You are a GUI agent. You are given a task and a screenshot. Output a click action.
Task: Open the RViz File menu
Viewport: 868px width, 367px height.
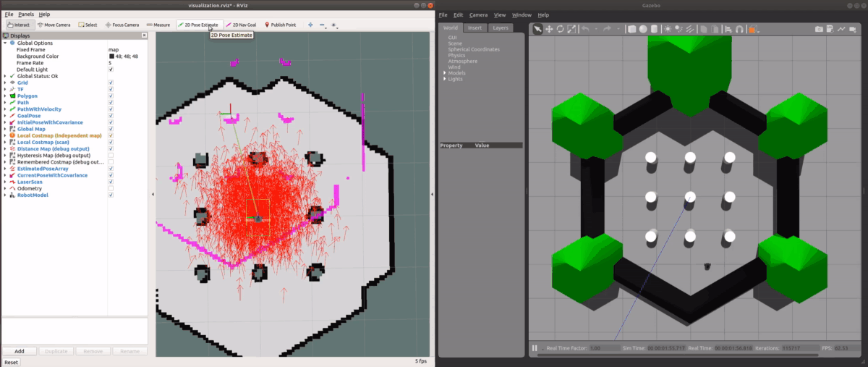pyautogui.click(x=9, y=14)
